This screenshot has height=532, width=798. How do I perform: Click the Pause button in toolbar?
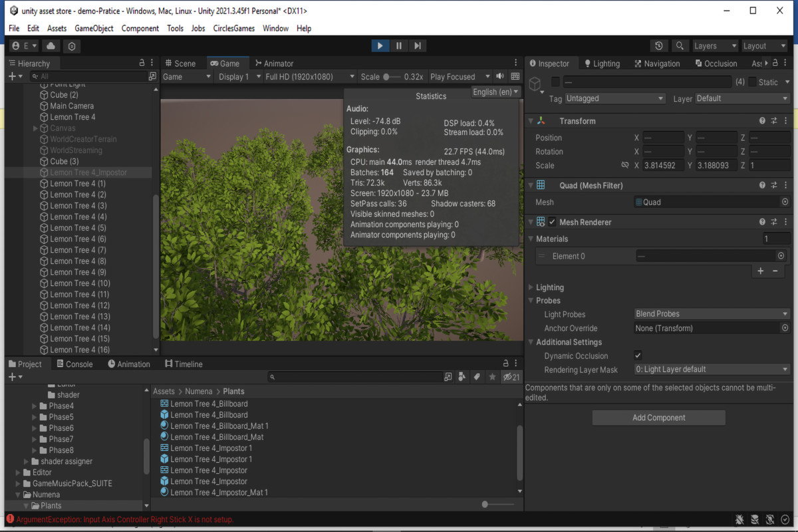[x=399, y=46]
